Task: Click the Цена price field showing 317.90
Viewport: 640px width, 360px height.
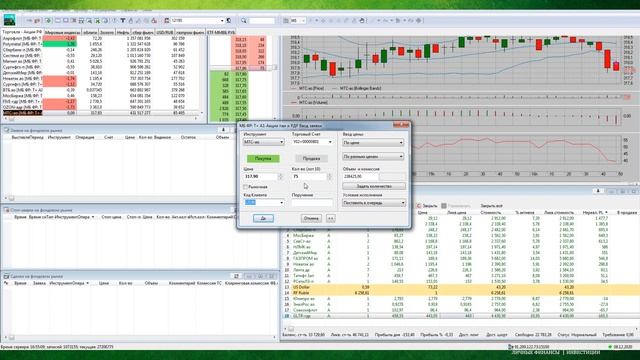Action: (260, 176)
